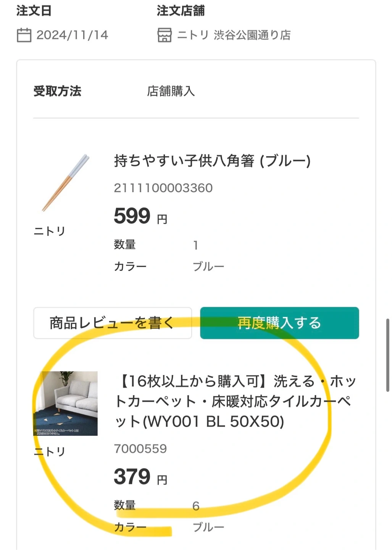Tap product code 7000559

point(140,449)
